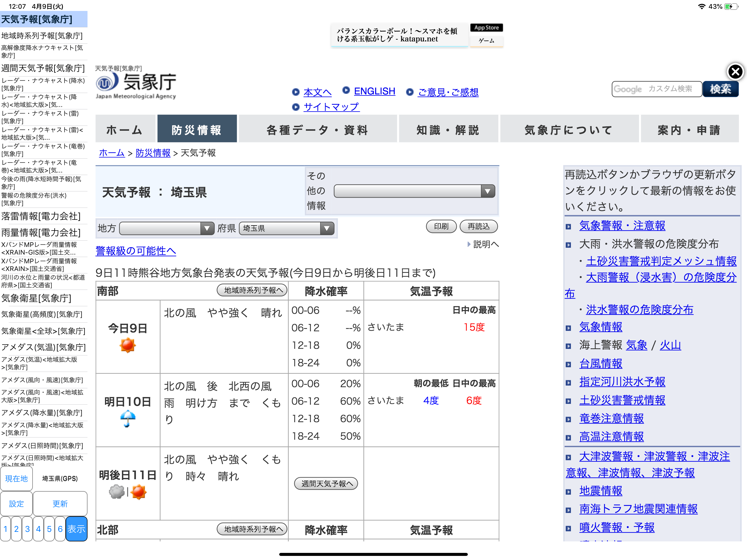The image size is (747, 560).
Task: Click the battery status icon
Action: coord(731,6)
